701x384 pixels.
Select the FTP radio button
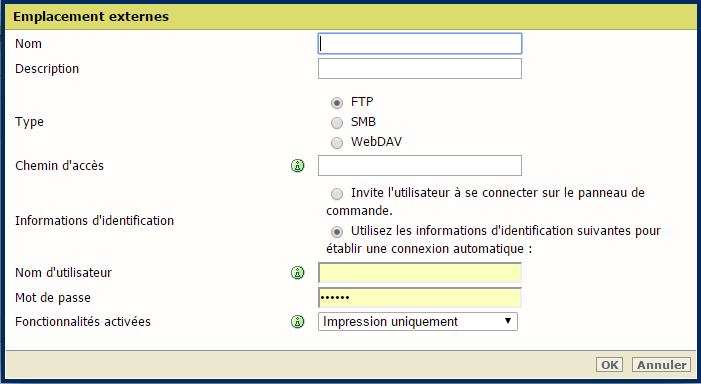click(337, 103)
